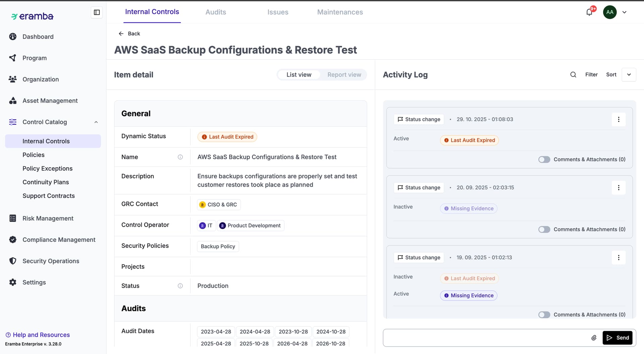Toggle comments for 29.10.2025 status change
Screen dimensions: 644x354
pyautogui.click(x=544, y=160)
